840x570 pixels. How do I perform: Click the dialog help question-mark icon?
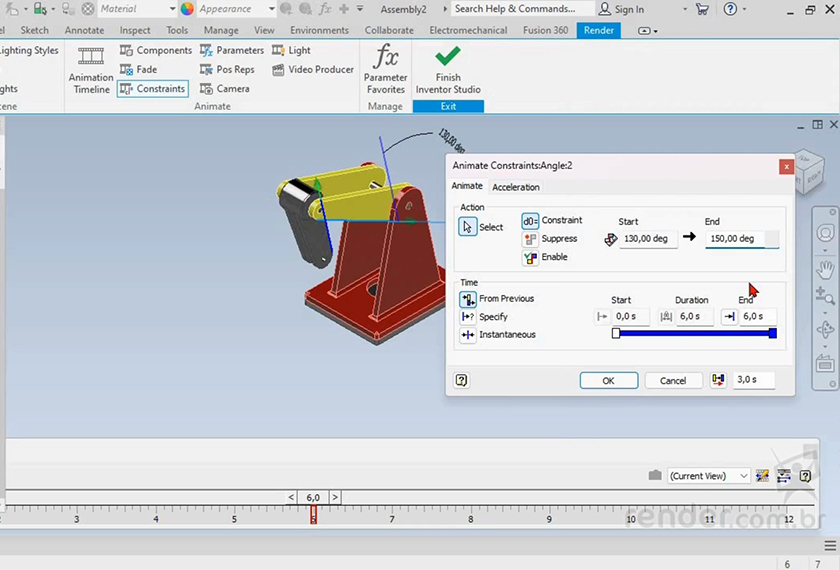pos(462,380)
